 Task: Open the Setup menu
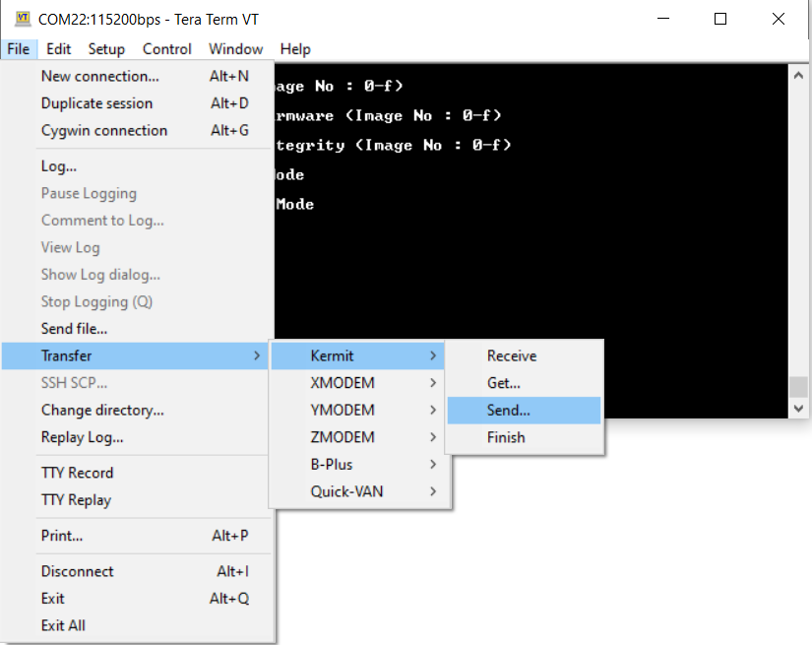pos(106,49)
